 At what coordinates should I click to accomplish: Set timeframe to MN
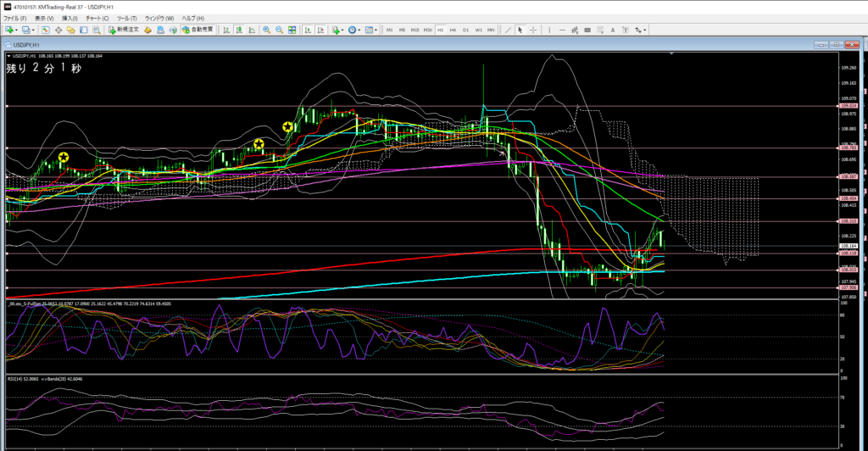(491, 30)
